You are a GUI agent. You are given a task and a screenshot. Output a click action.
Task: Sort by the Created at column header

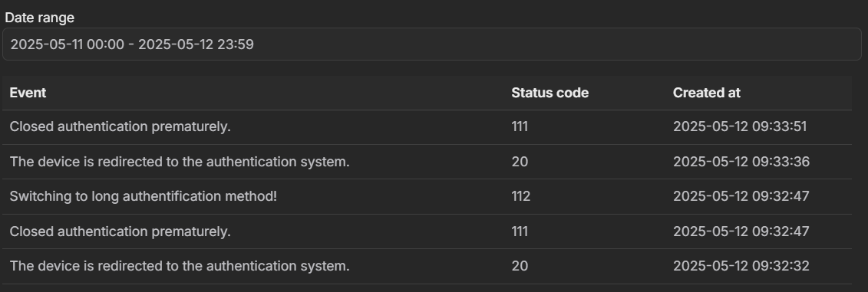point(706,93)
